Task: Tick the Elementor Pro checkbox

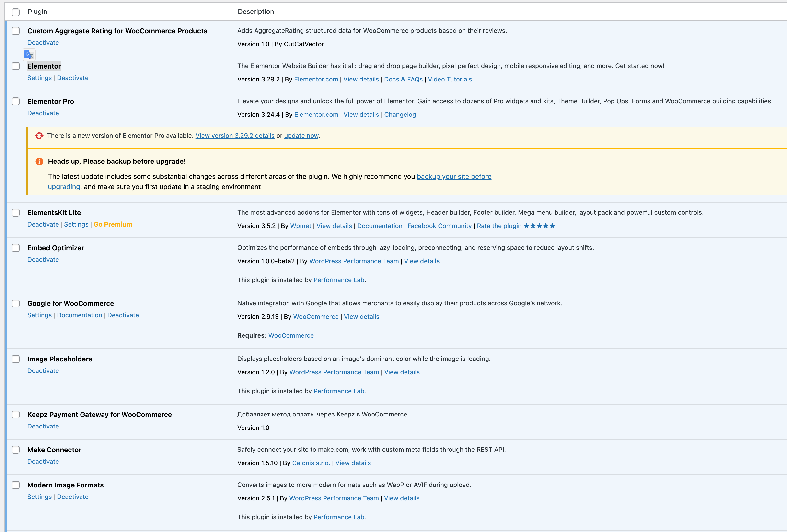Action: tap(16, 101)
